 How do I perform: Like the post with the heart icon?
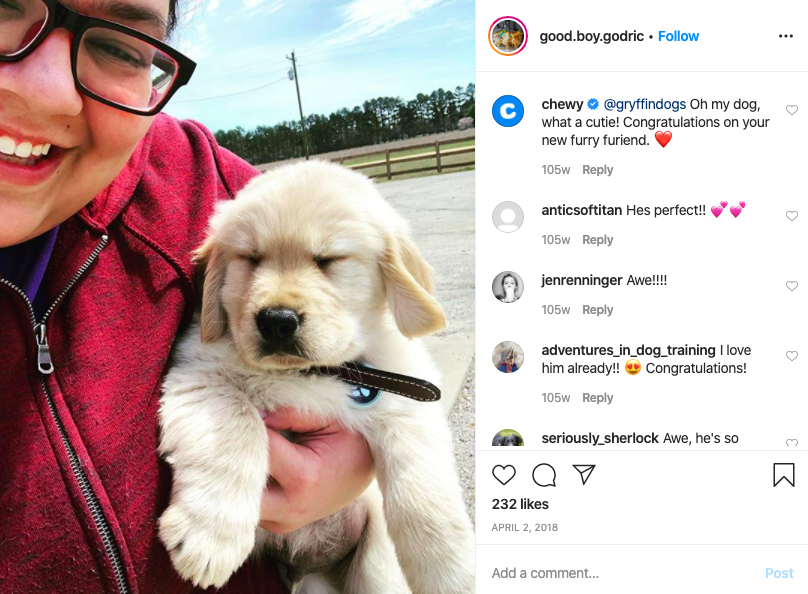503,474
